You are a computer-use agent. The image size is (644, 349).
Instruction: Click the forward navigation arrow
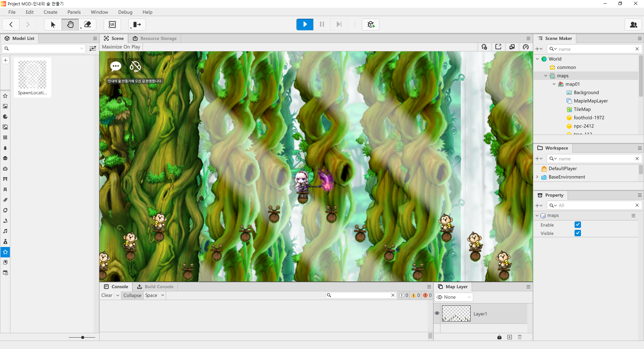pyautogui.click(x=28, y=24)
